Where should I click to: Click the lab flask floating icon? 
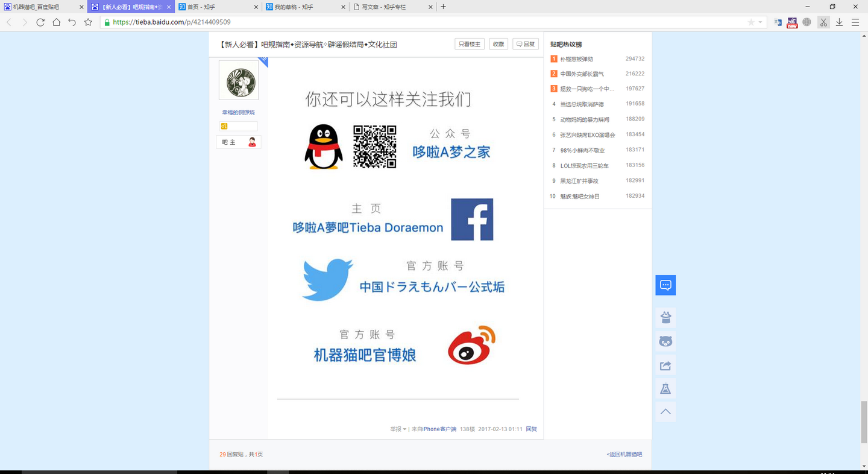pyautogui.click(x=665, y=388)
